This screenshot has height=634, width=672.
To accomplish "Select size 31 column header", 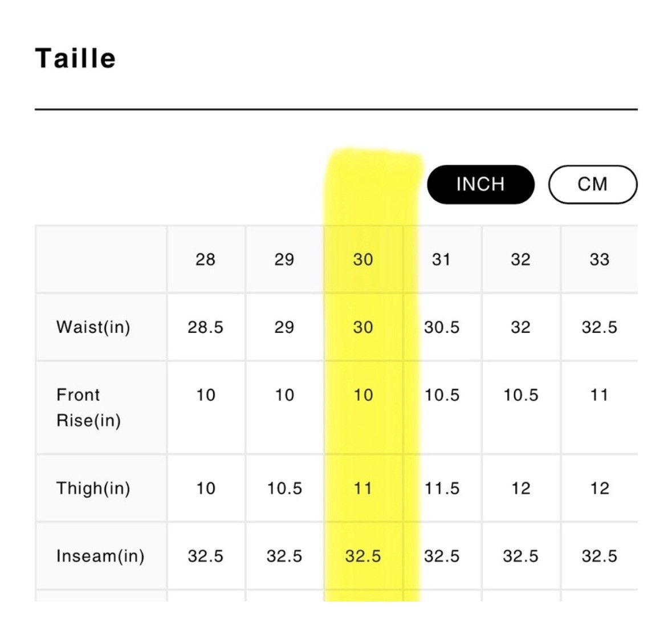I will click(441, 259).
